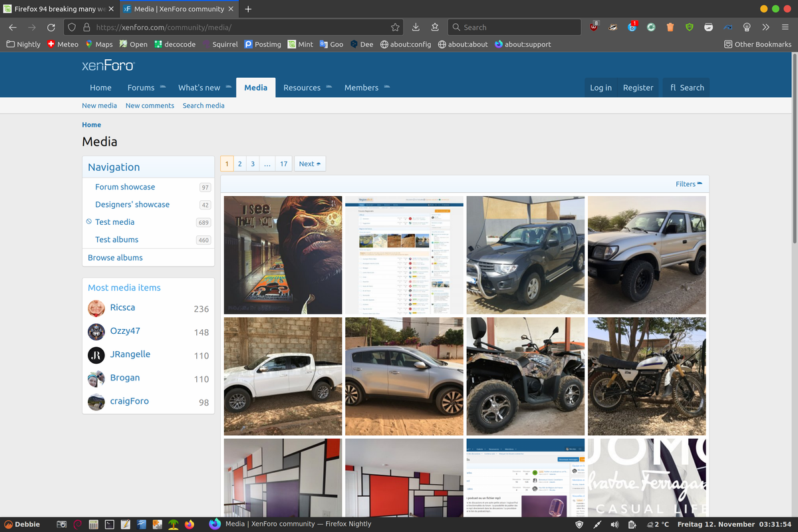
Task: Click Brogan's avatar
Action: 96,378
